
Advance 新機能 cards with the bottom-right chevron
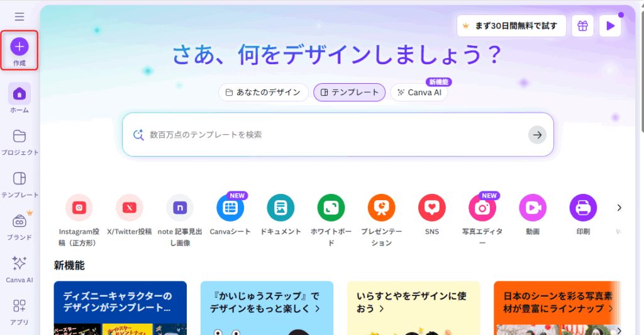coord(619,330)
